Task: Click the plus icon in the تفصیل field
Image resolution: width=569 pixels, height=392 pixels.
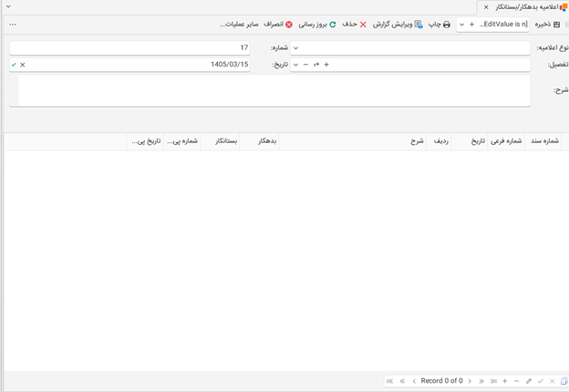Action: 326,65
